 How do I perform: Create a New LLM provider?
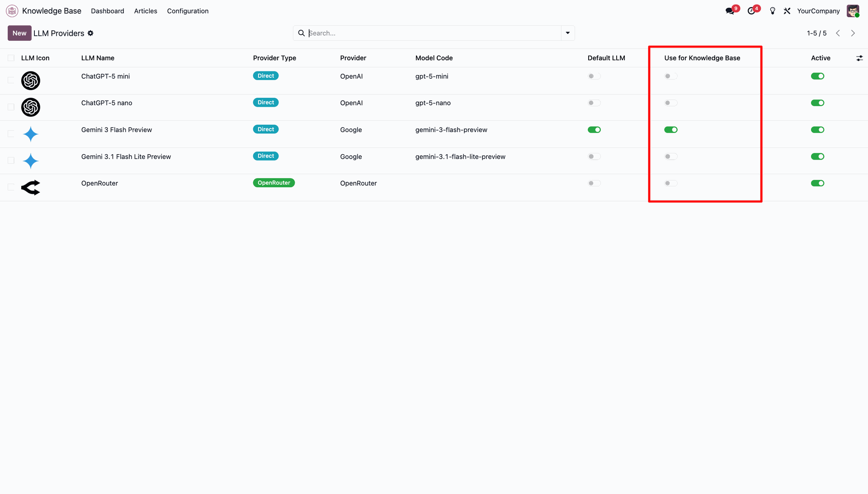[19, 33]
